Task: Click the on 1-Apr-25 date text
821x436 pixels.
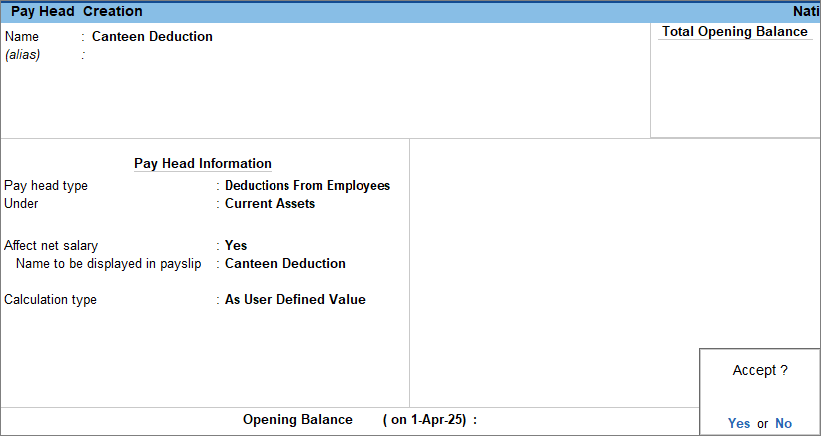Action: click(425, 420)
